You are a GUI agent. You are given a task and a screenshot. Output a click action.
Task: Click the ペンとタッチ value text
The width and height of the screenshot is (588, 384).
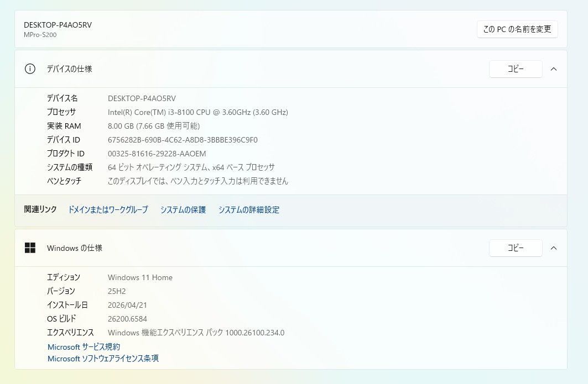pyautogui.click(x=198, y=181)
